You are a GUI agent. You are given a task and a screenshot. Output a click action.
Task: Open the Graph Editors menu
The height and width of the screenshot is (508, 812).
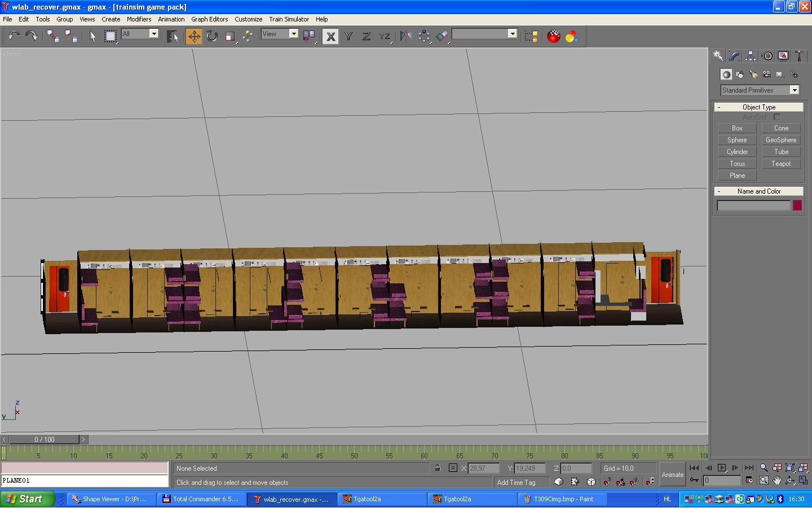point(209,19)
